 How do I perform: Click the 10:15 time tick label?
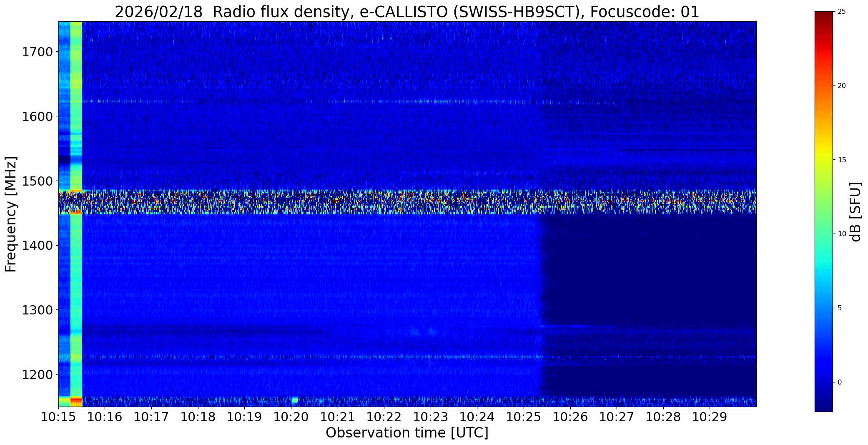58,417
